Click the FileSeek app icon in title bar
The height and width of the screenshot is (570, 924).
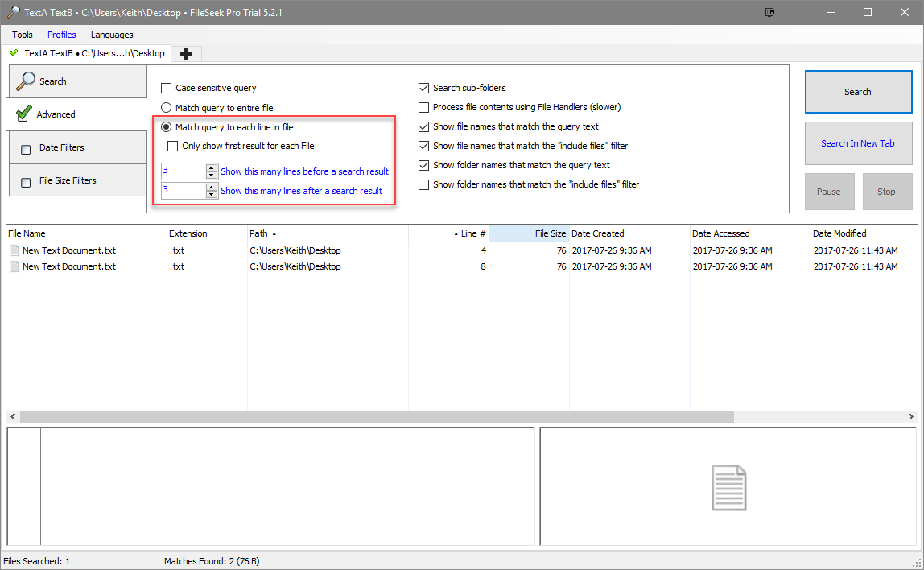click(11, 12)
